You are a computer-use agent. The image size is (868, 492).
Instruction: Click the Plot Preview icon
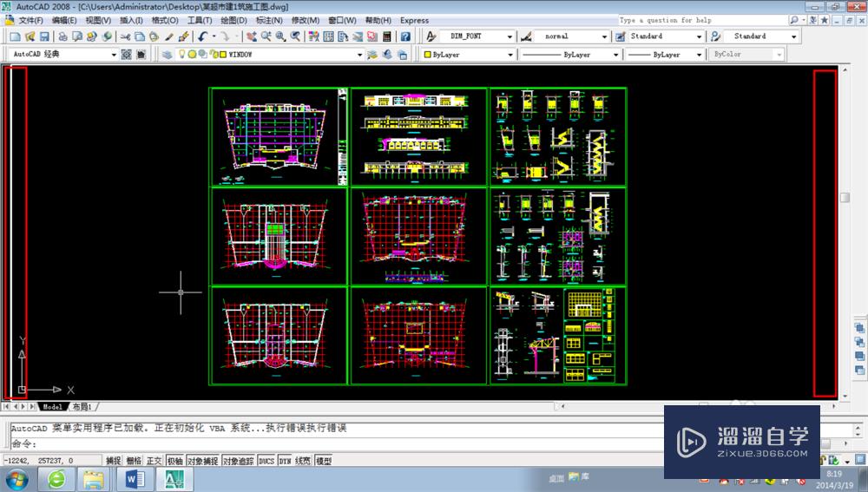pyautogui.click(x=77, y=36)
